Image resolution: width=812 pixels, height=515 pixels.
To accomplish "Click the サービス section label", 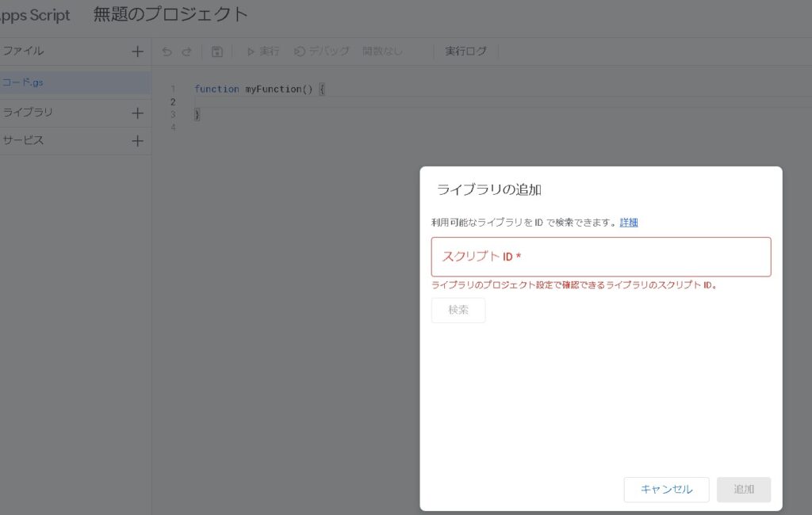I will click(23, 141).
